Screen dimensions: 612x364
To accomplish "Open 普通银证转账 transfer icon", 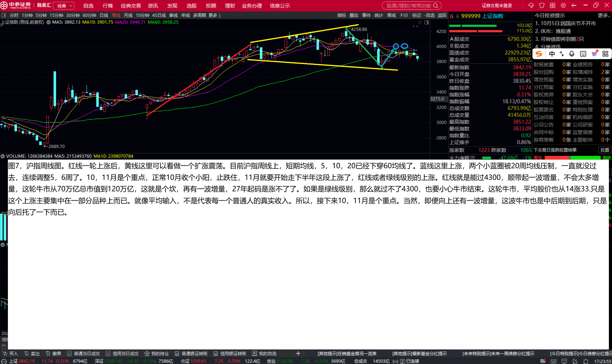I will [x=177, y=353].
